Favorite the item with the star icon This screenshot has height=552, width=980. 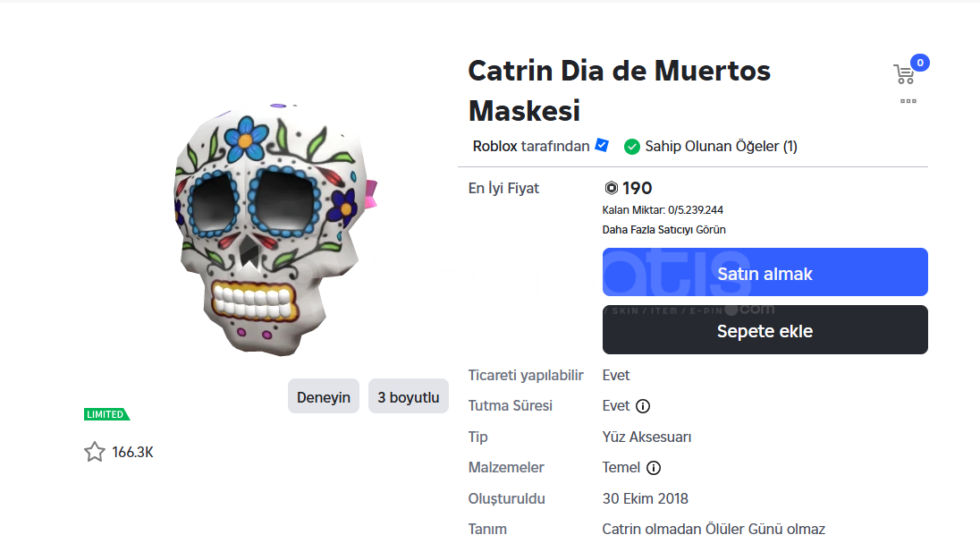pos(95,452)
